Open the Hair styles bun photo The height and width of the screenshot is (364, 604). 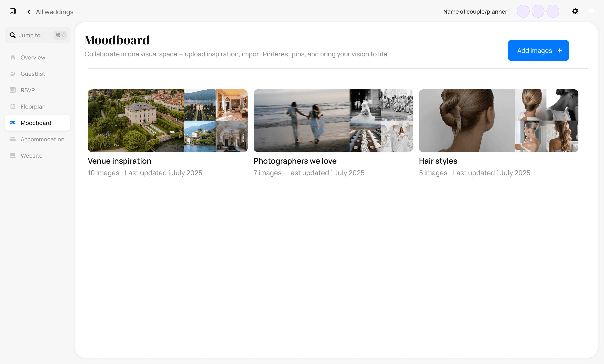pos(467,121)
